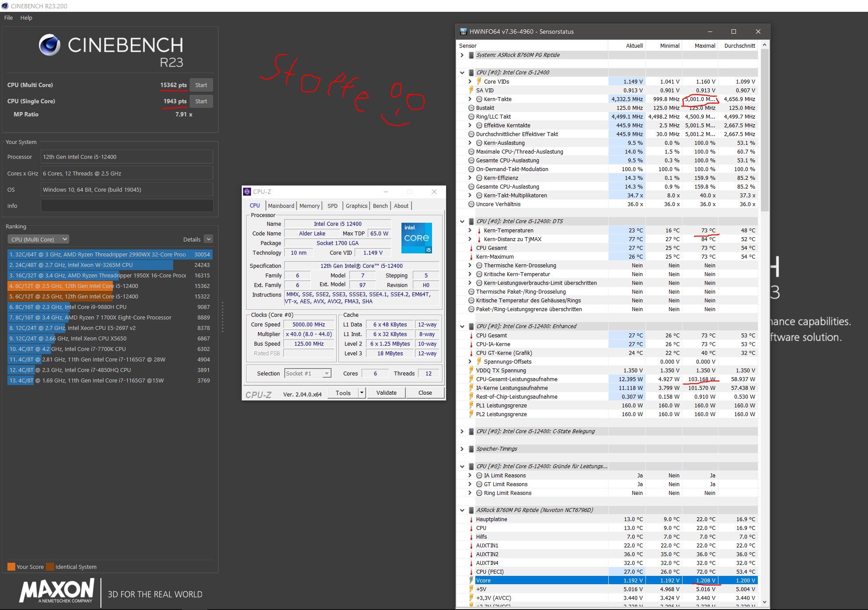Click the Validate button in CPU-Z
868x610 pixels.
coord(386,393)
